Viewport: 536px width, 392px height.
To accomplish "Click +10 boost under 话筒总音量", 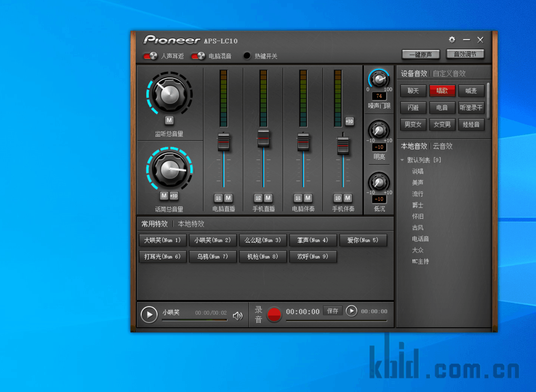I will pos(174,196).
